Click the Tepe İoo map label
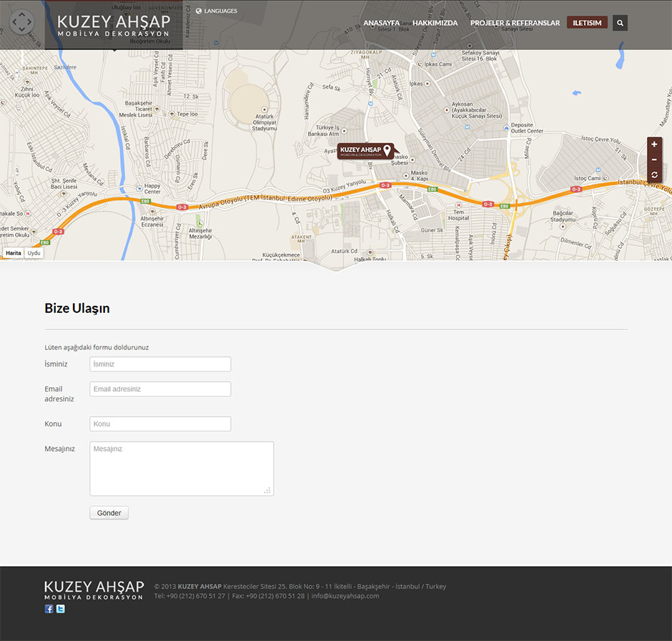Screen dimensions: 672x641 187,114
